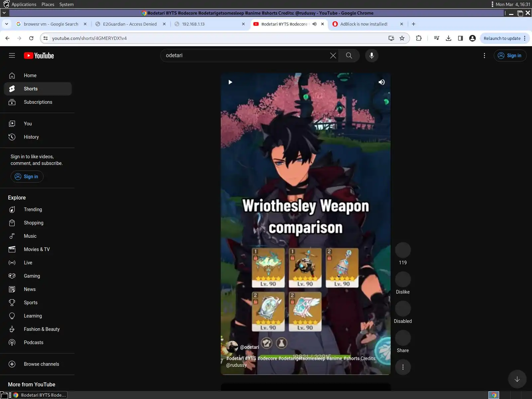
Task: Bookmark this page with the star
Action: pos(402,38)
